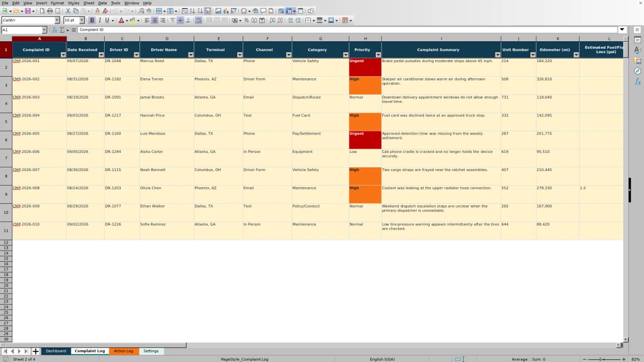Image resolution: width=644 pixels, height=362 pixels.
Task: Click the Insert Hyperlink icon
Action: [x=255, y=11]
